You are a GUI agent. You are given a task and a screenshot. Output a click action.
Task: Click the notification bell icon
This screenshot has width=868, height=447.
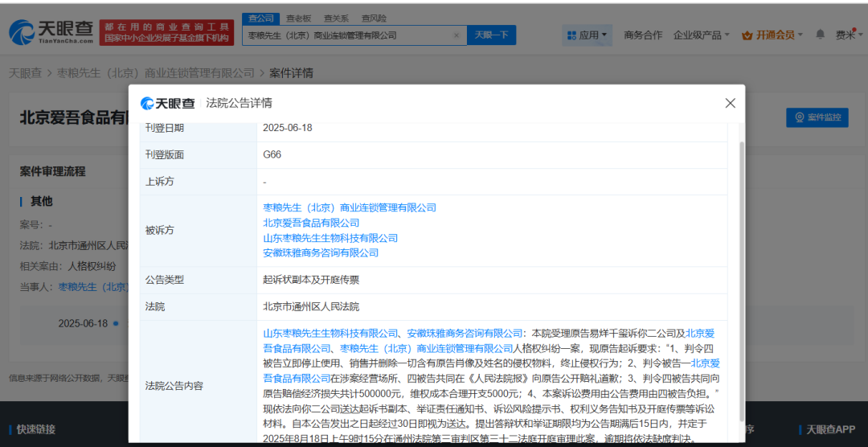[x=820, y=35]
